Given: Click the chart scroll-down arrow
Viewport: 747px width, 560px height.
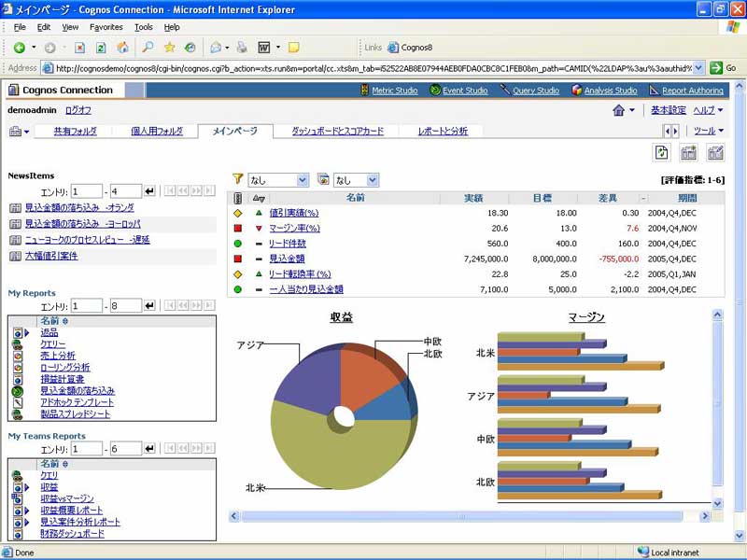Looking at the screenshot, I should tap(717, 503).
